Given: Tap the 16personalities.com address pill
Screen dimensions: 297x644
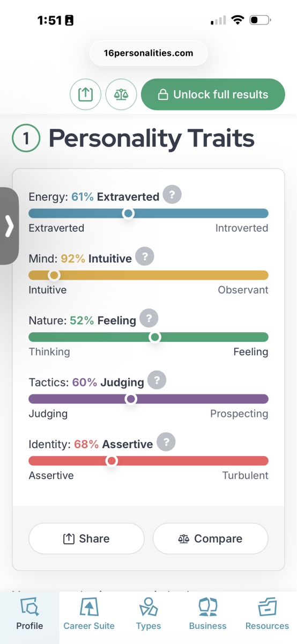Looking at the screenshot, I should [x=148, y=53].
